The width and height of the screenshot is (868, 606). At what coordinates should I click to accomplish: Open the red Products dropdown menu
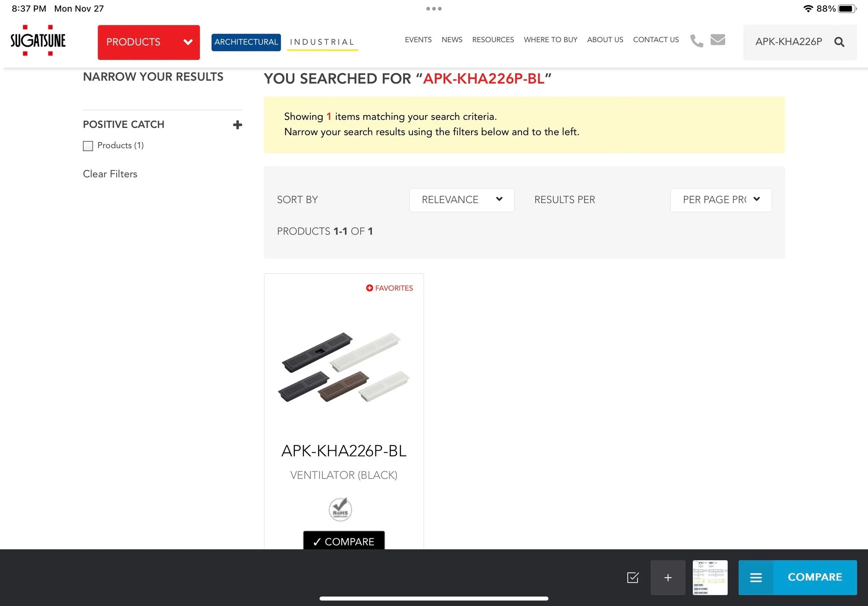pyautogui.click(x=149, y=42)
